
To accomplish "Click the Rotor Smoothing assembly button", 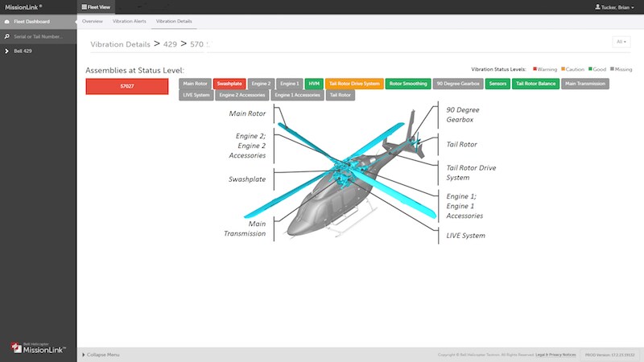I will 408,83.
